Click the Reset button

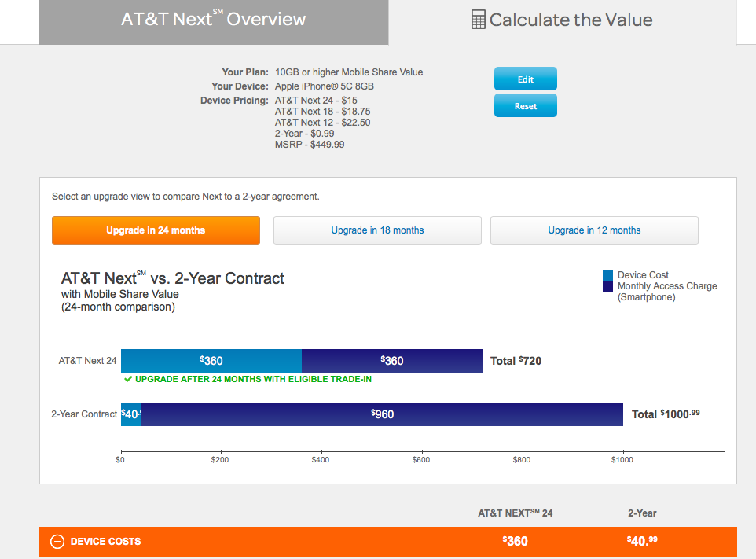[526, 105]
